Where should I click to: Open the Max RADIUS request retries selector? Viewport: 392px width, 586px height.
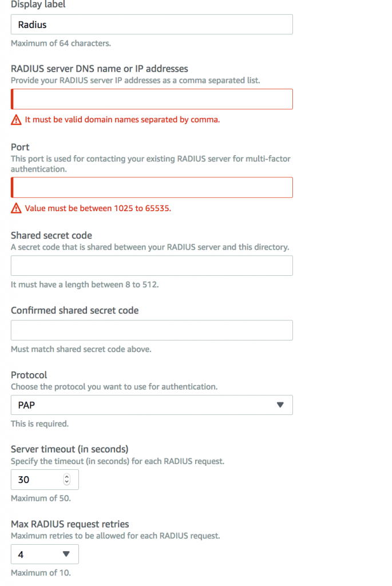click(45, 554)
